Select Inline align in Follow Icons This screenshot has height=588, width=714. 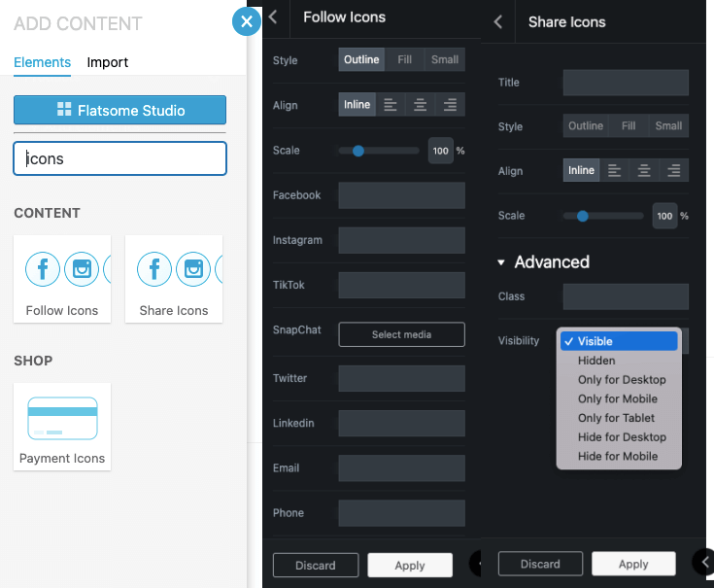357,105
